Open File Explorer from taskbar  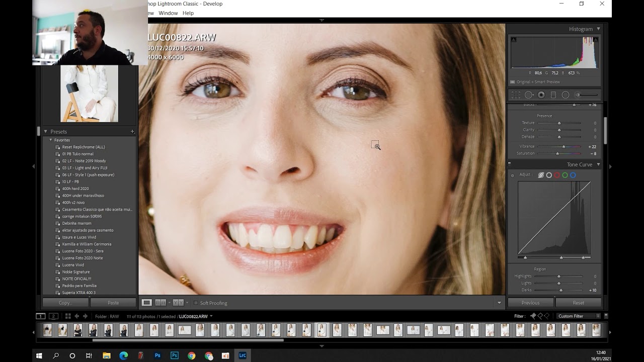[x=107, y=355]
